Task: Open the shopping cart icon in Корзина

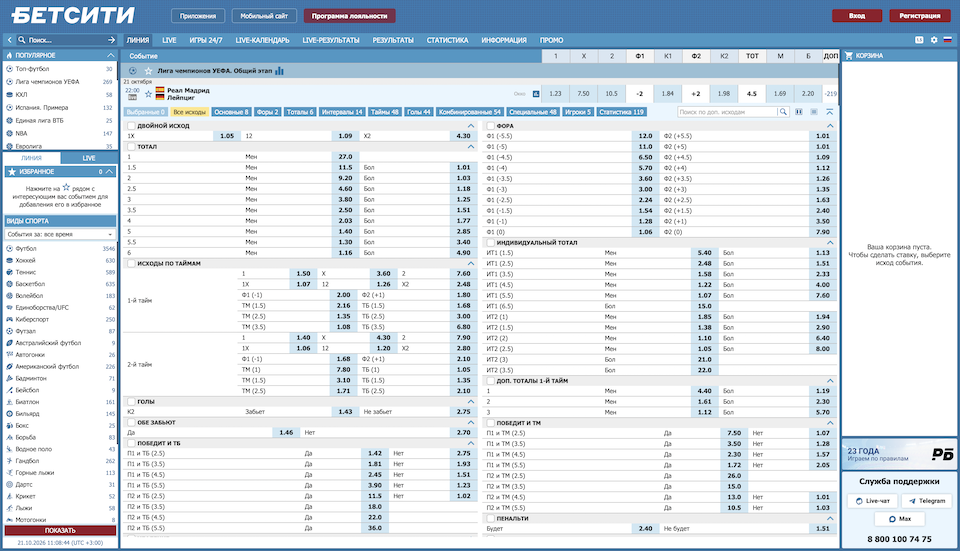Action: (x=849, y=56)
